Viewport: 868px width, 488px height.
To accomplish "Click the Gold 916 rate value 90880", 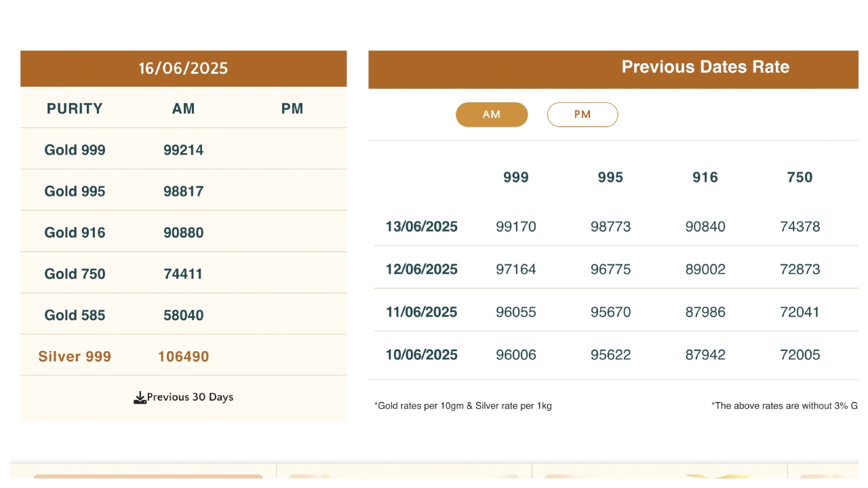I will pyautogui.click(x=184, y=232).
